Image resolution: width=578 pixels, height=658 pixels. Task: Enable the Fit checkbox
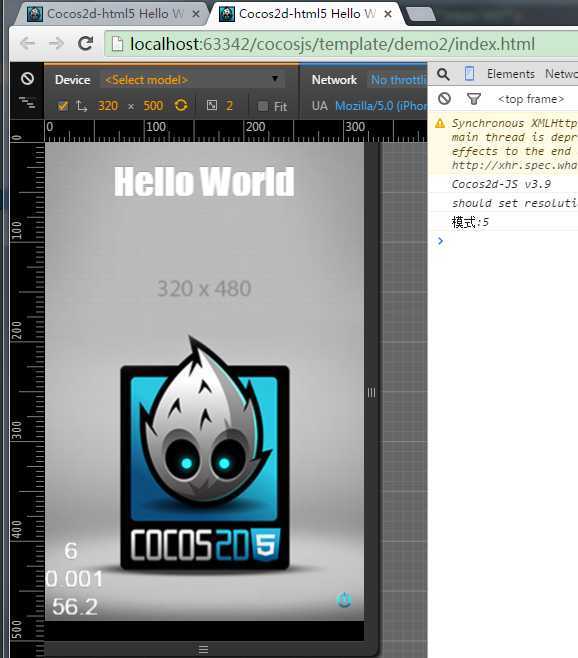(x=263, y=106)
